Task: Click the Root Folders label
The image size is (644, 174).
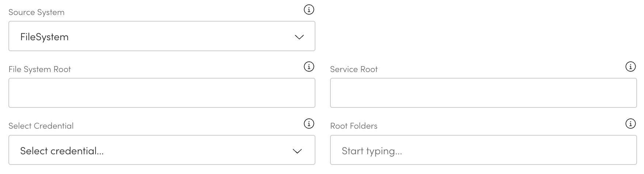Action: coord(354,126)
